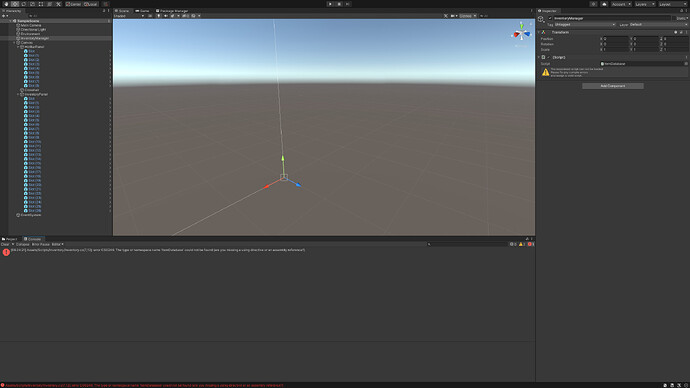Open the Tag dropdown showing Untagged
Viewport: 690px width, 388px height.
(x=584, y=25)
